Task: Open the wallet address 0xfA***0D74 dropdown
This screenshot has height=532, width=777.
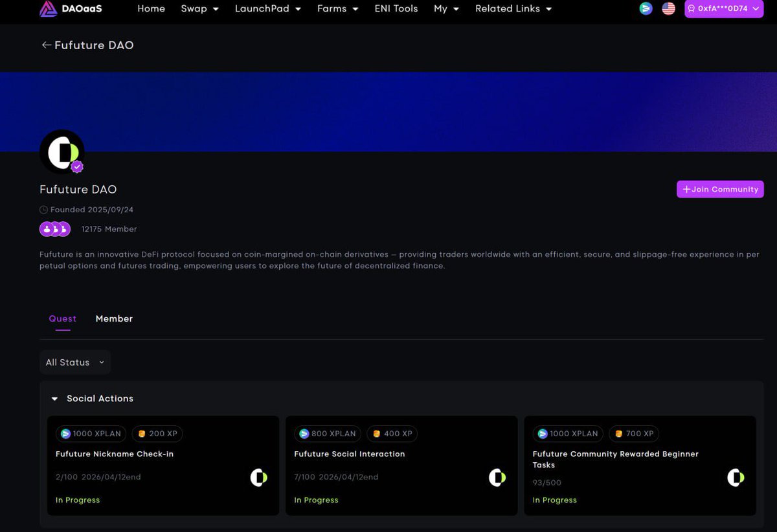Action: [723, 9]
